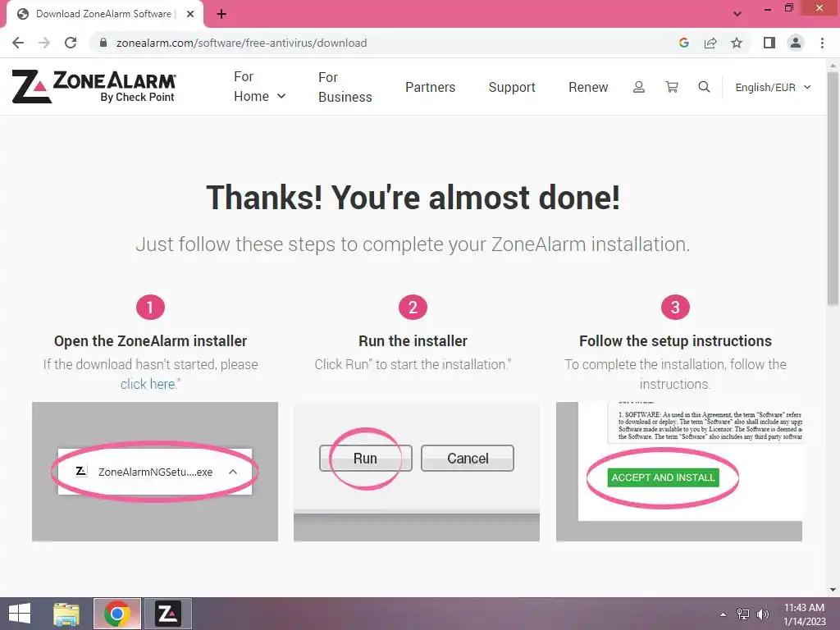840x630 pixels.
Task: Go back with the browser back arrow
Action: tap(18, 43)
